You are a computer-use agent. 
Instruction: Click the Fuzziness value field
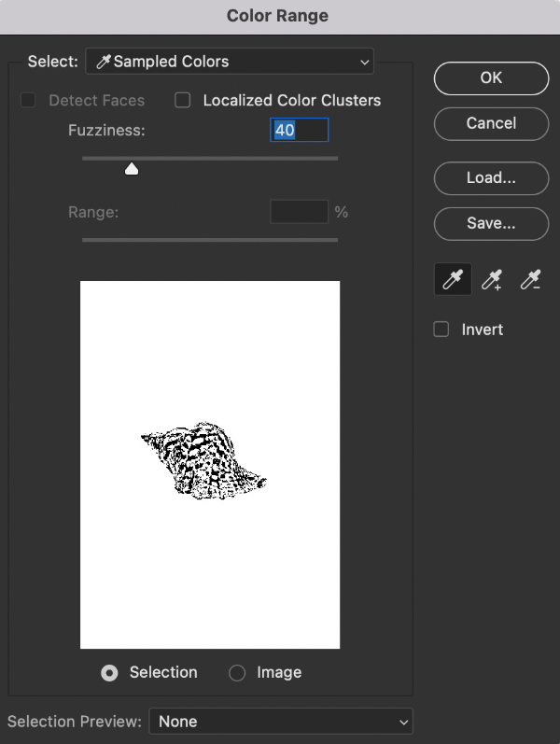pos(299,130)
